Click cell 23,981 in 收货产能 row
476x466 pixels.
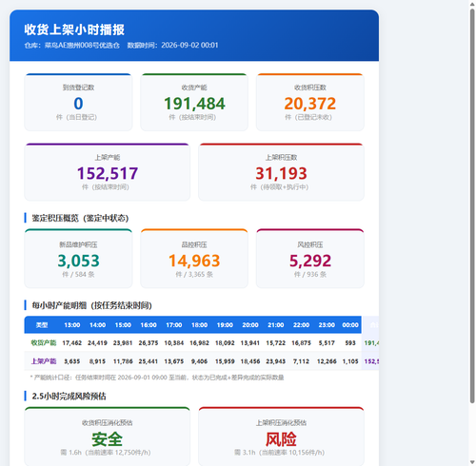pyautogui.click(x=123, y=343)
